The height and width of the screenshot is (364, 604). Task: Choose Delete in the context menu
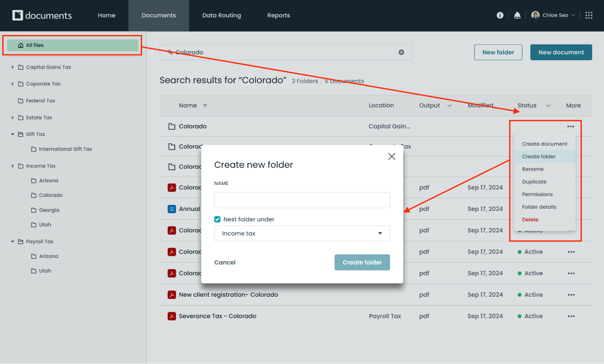530,219
